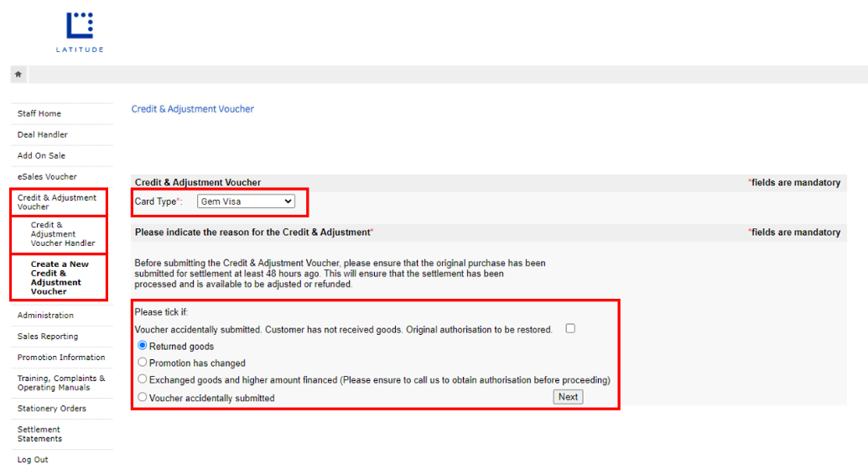
Task: Open Credit & Adjustment Voucher Handler
Action: click(x=63, y=234)
